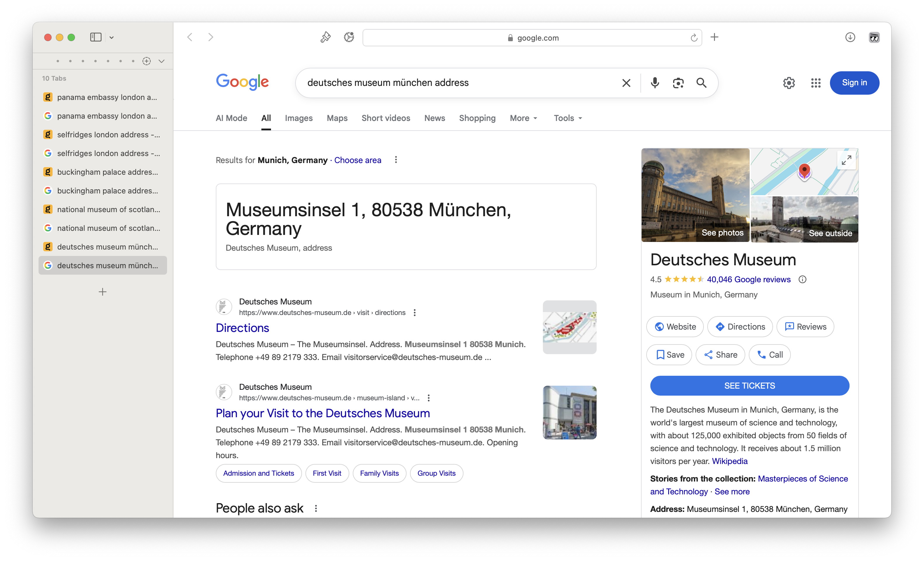
Task: Toggle the Safari sidebar
Action: click(95, 37)
